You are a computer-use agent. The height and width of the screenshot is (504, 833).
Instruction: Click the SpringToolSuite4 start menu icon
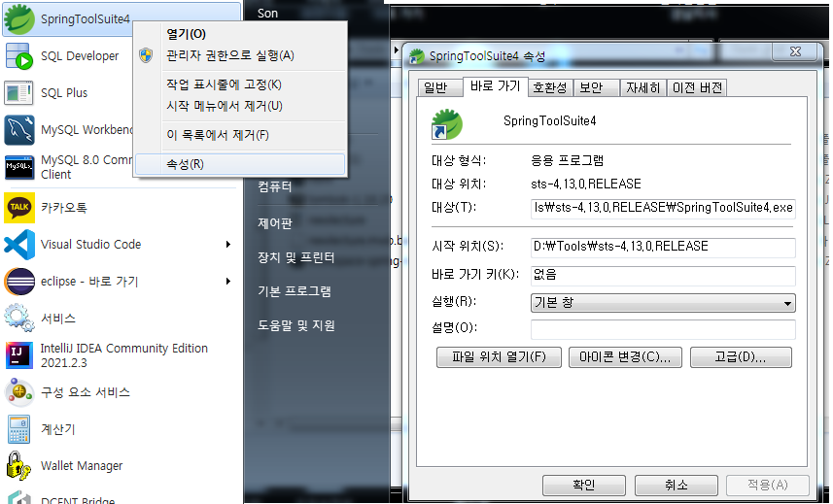coord(19,18)
